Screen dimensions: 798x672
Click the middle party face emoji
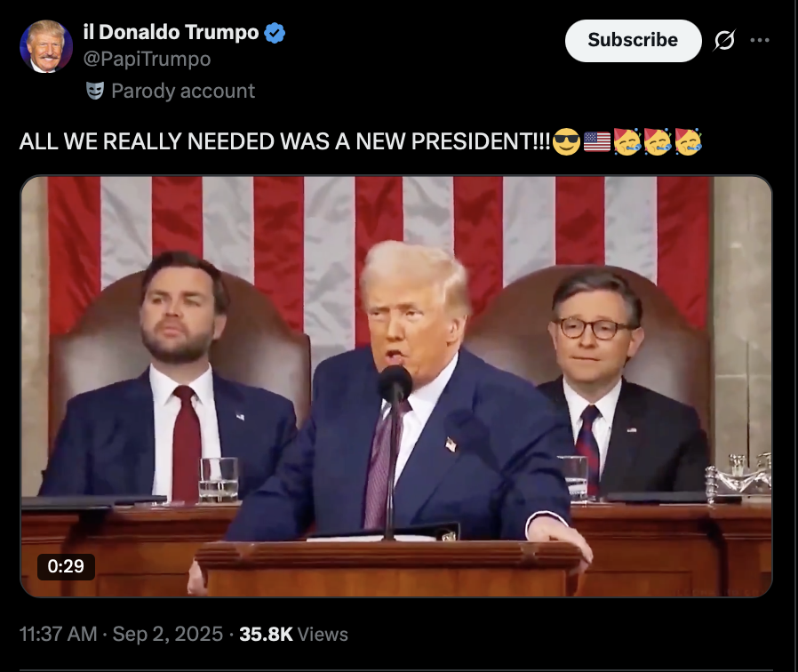point(658,141)
